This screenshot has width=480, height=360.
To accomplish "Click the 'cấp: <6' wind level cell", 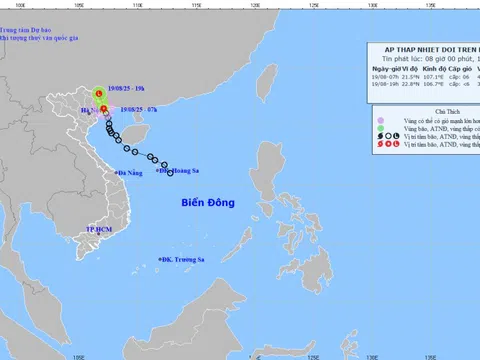I will coord(459,84).
